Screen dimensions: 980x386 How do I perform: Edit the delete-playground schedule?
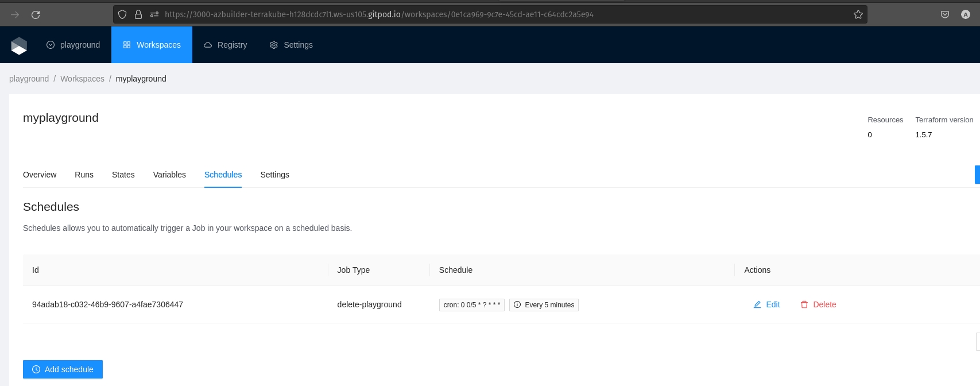click(x=766, y=304)
